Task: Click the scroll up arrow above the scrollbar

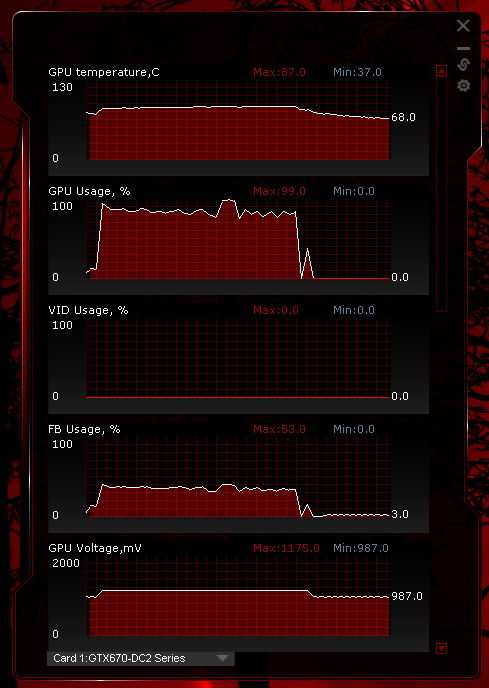Action: point(442,70)
